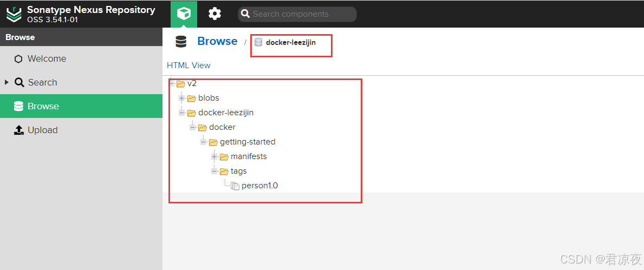Collapse the getting-started folder node
The width and height of the screenshot is (644, 270).
(x=204, y=142)
